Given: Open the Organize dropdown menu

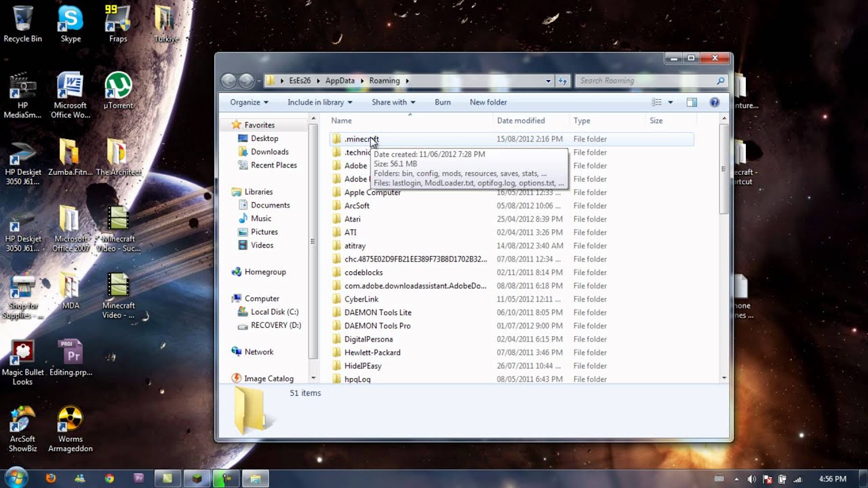Looking at the screenshot, I should pyautogui.click(x=249, y=102).
